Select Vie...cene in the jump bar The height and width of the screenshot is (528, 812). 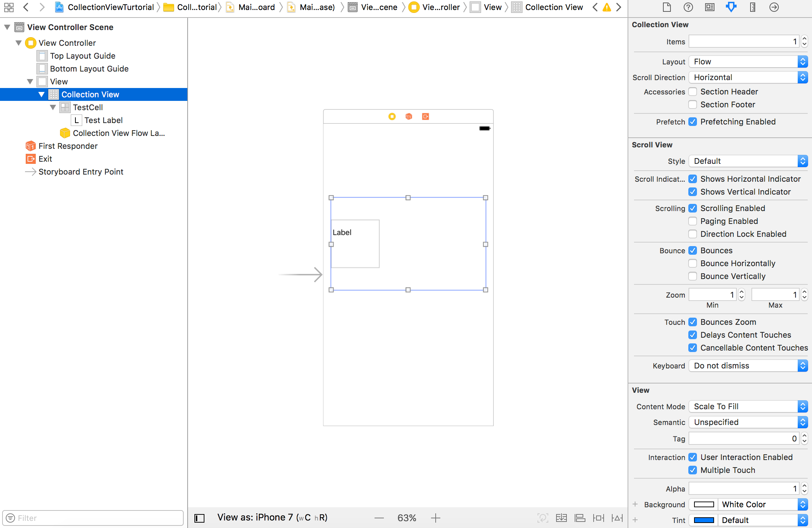(373, 7)
